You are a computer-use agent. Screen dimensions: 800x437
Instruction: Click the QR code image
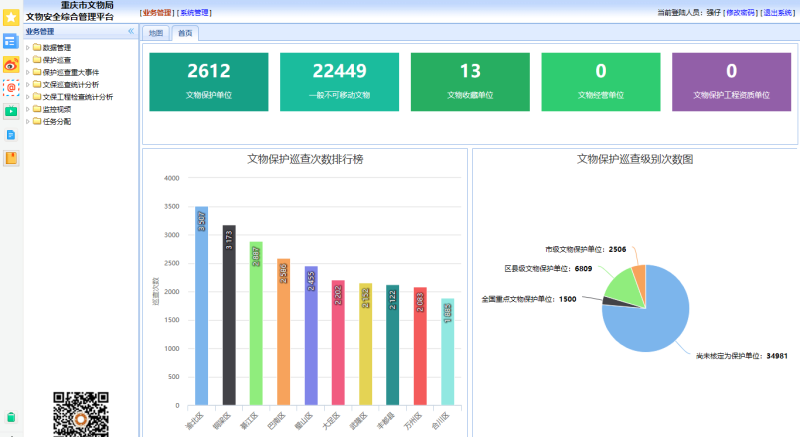pyautogui.click(x=80, y=413)
